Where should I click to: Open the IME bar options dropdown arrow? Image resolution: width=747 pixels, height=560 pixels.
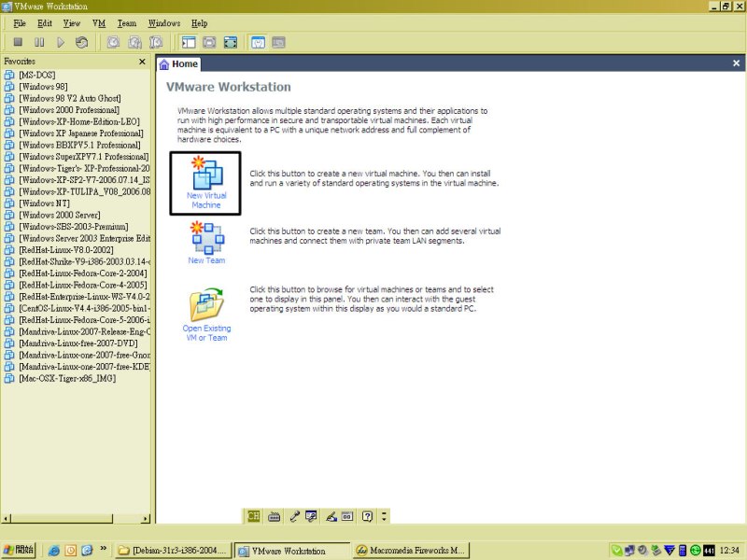click(x=384, y=516)
